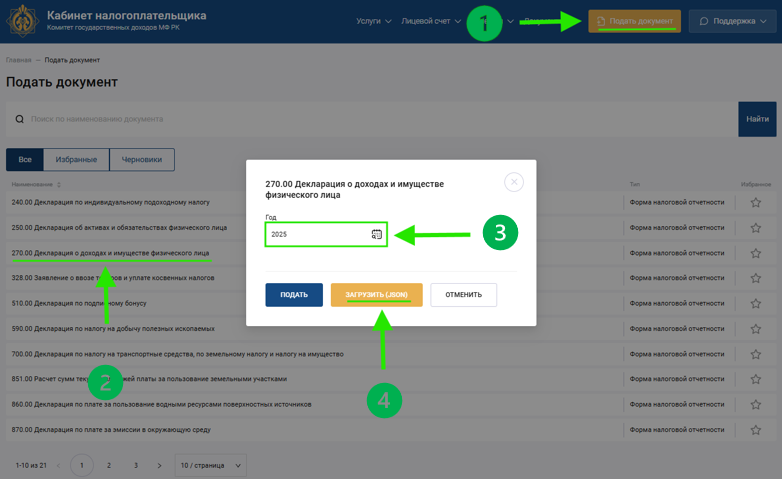The image size is (782, 479).
Task: Open the Поддержка support menu
Action: pyautogui.click(x=732, y=21)
